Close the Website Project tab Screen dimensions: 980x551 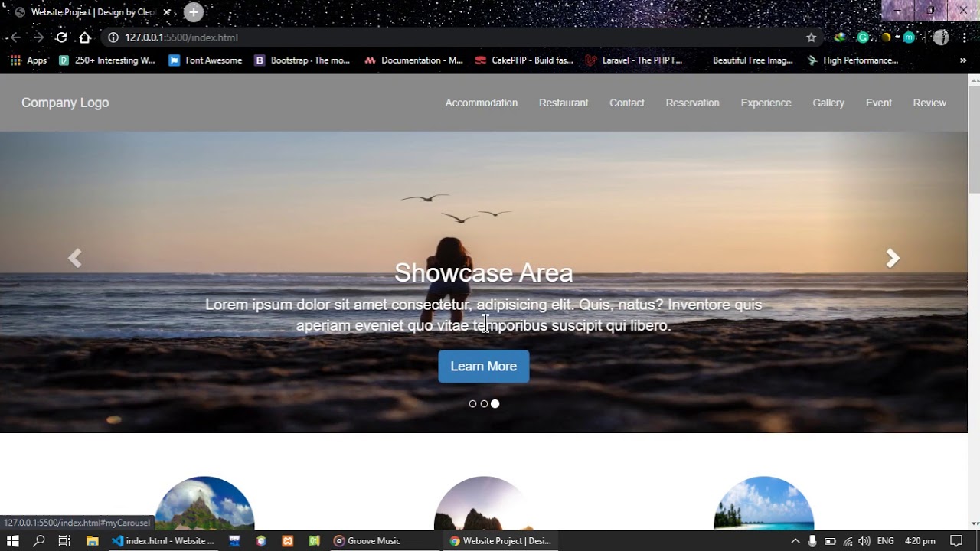pyautogui.click(x=166, y=12)
